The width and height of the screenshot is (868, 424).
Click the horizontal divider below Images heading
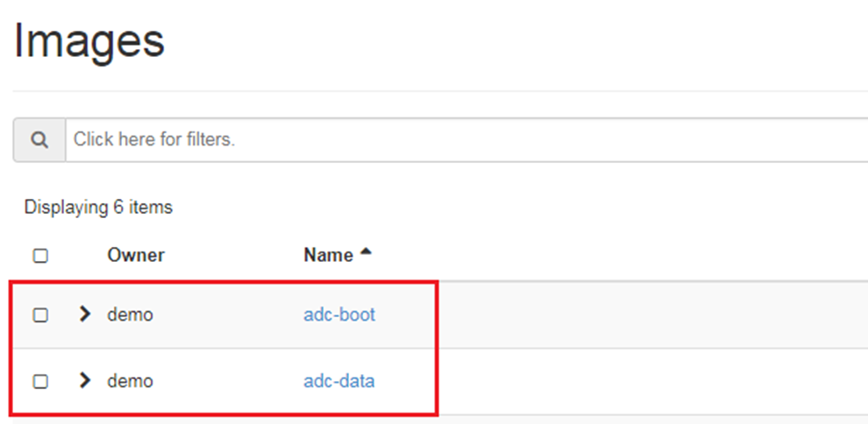point(438,90)
